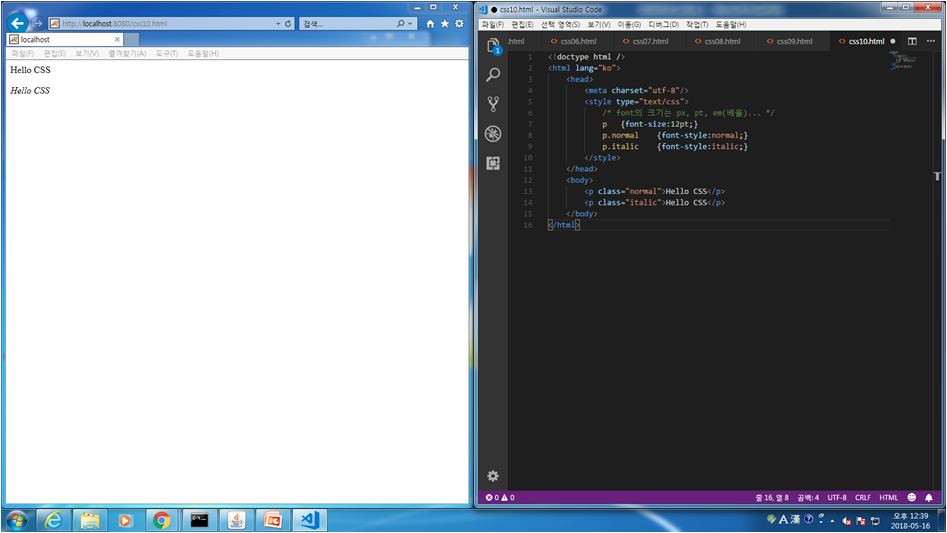Open the 도움말(H) menu in VS Code
The height and width of the screenshot is (533, 947).
pyautogui.click(x=731, y=25)
